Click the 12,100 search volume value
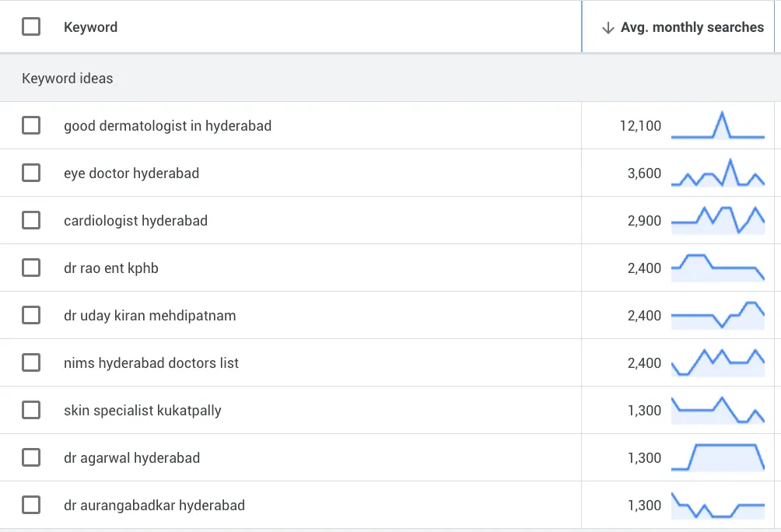This screenshot has height=532, width=781. 640,126
